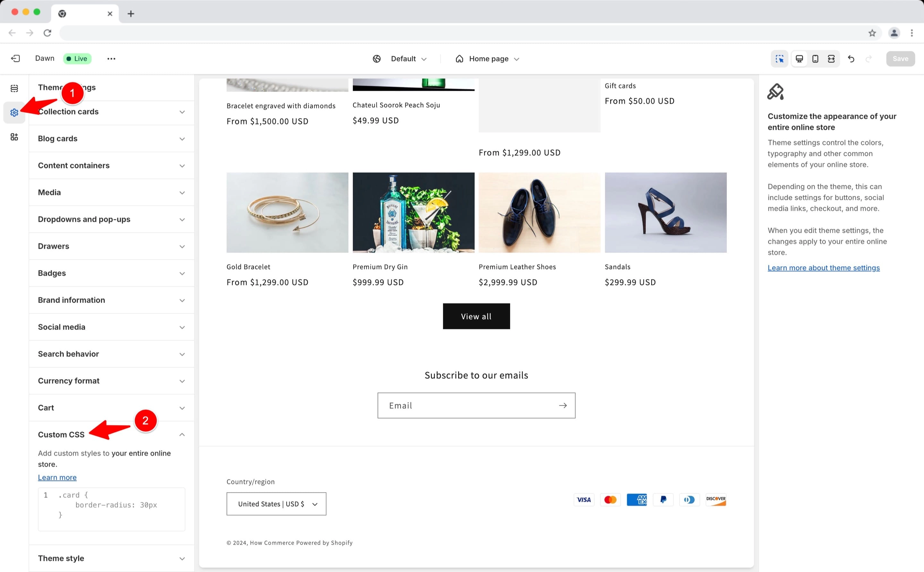924x572 pixels.
Task: Click the View all button
Action: click(476, 316)
